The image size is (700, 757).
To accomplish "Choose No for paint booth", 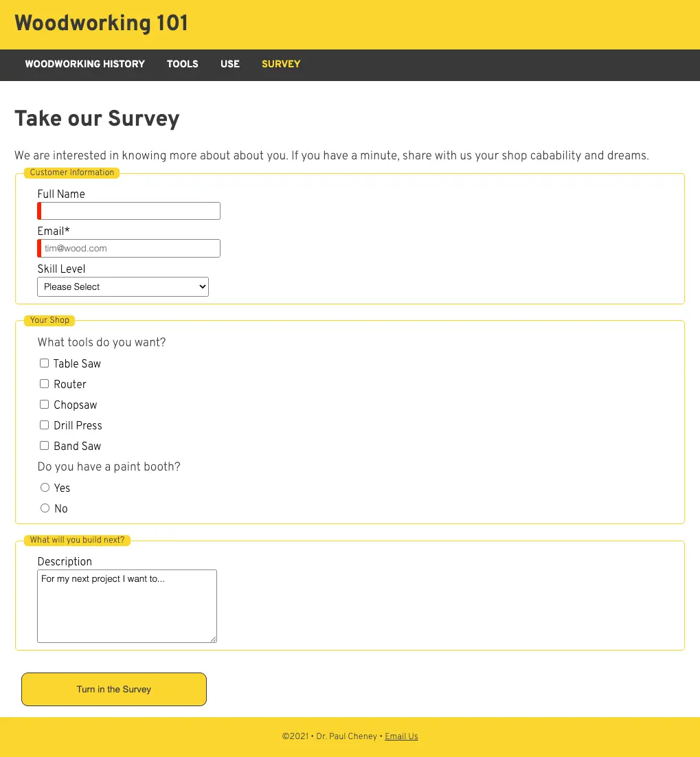I will tap(45, 508).
